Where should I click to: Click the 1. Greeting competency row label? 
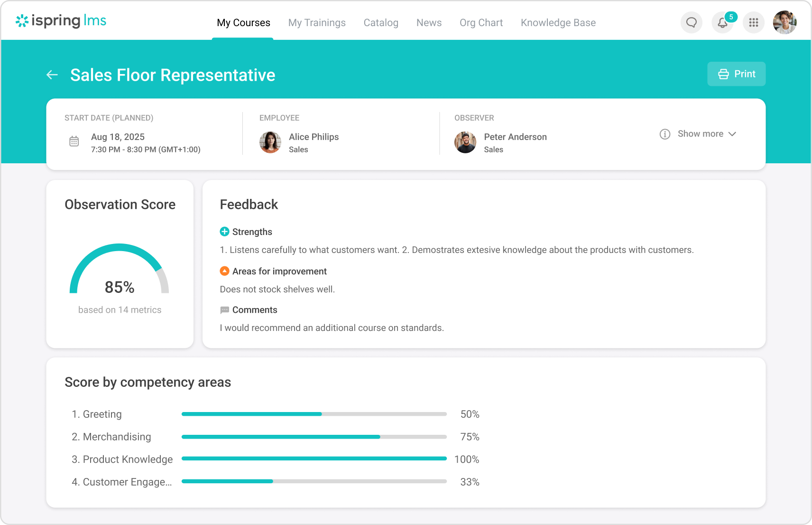coord(97,414)
